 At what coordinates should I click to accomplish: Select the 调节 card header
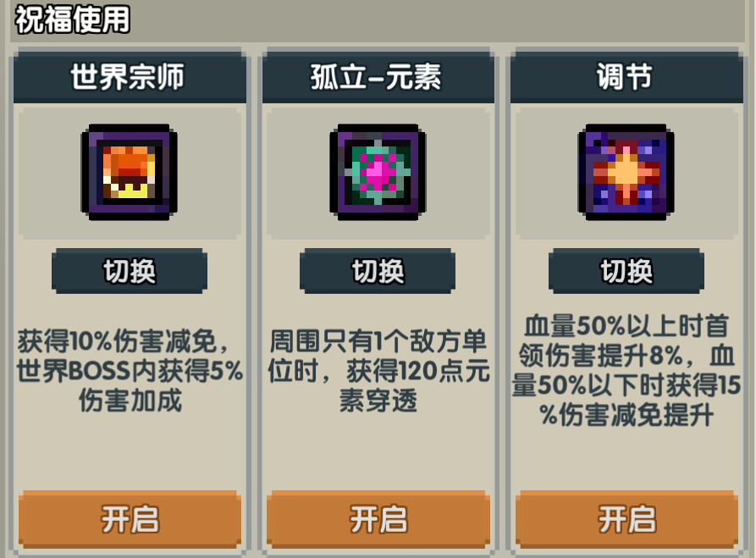626,77
